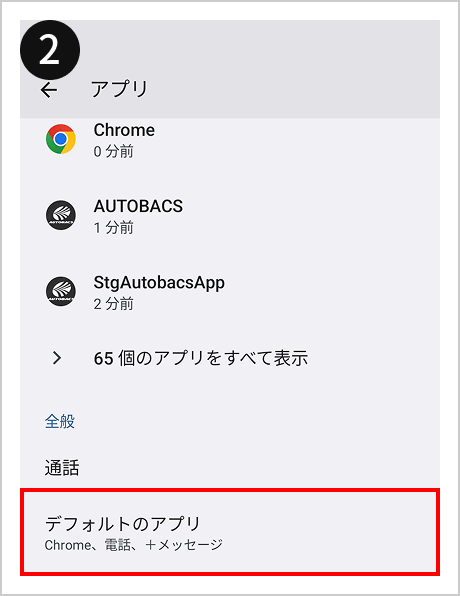The height and width of the screenshot is (596, 460).
Task: Tap the 0 分前 label under Chrome
Action: 113,152
